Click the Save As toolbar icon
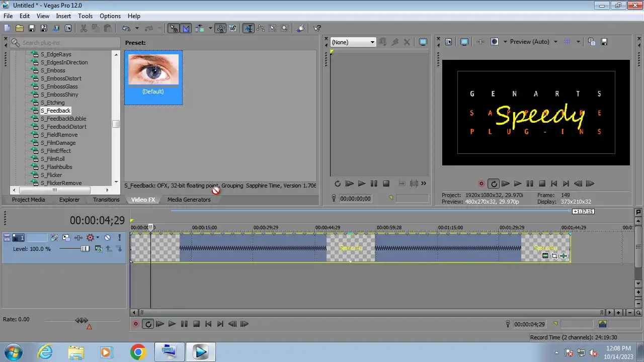The width and height of the screenshot is (644, 362). click(44, 29)
